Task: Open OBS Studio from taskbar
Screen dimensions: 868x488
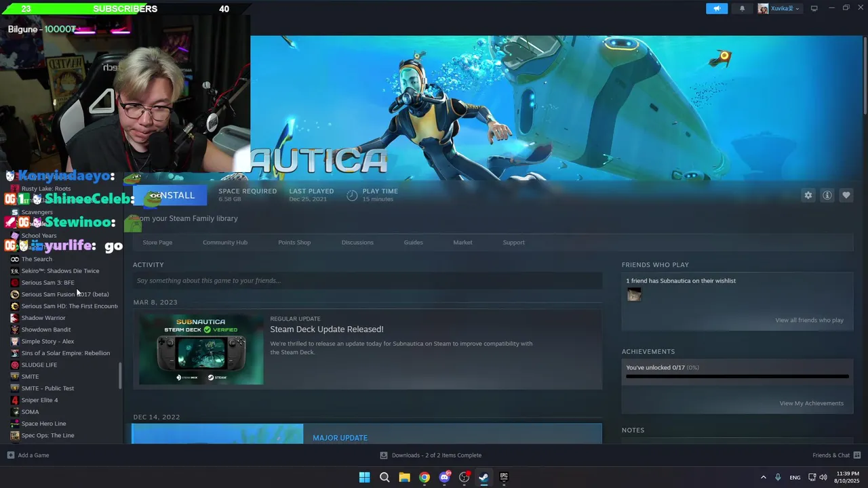Action: (x=465, y=477)
